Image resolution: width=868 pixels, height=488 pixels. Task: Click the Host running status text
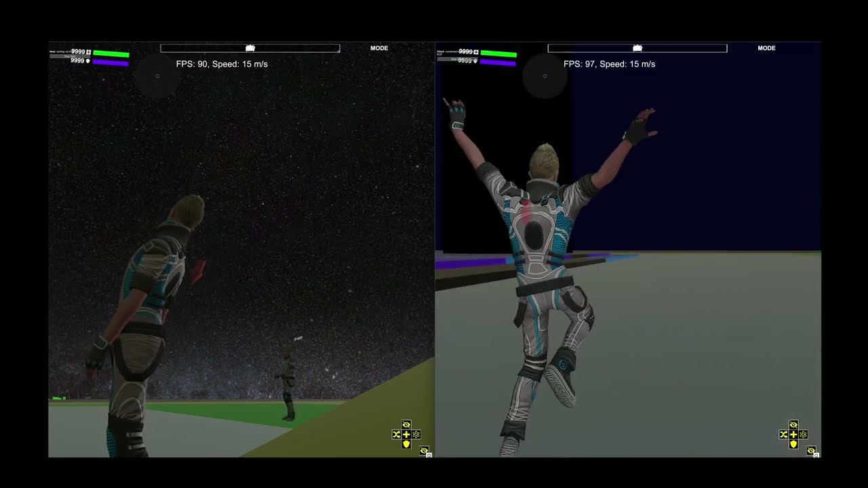pos(60,51)
